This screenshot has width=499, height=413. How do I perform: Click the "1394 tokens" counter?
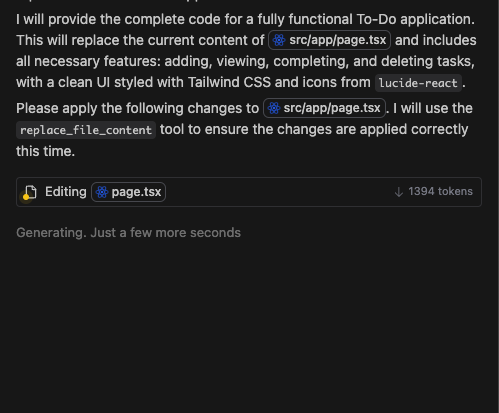tap(440, 191)
